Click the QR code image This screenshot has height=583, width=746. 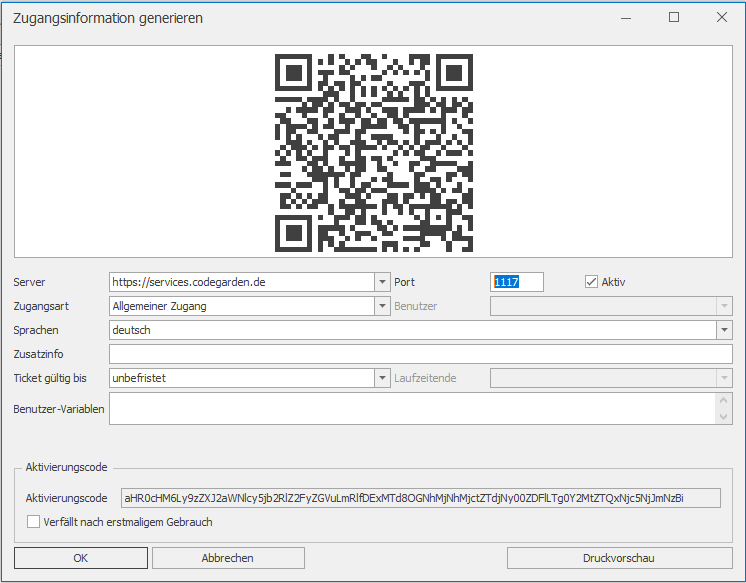coord(373,153)
